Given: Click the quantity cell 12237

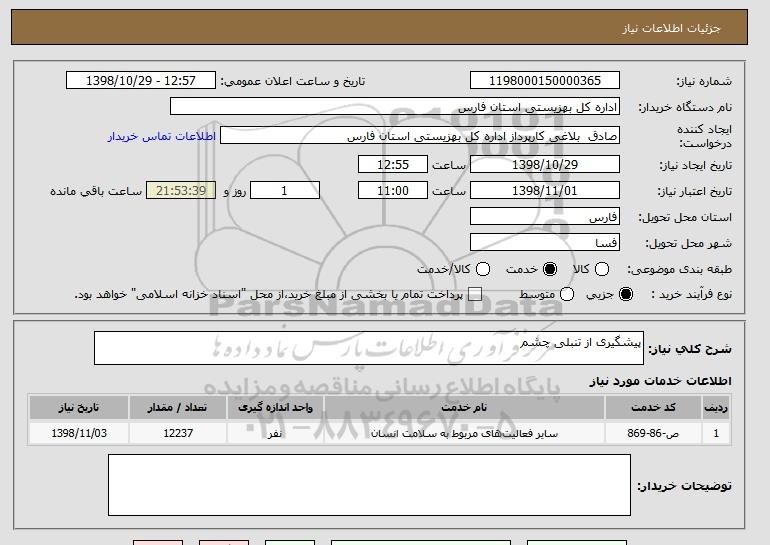Looking at the screenshot, I should tap(177, 433).
